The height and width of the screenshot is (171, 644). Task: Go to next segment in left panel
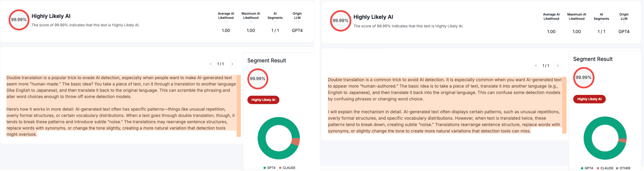point(232,64)
